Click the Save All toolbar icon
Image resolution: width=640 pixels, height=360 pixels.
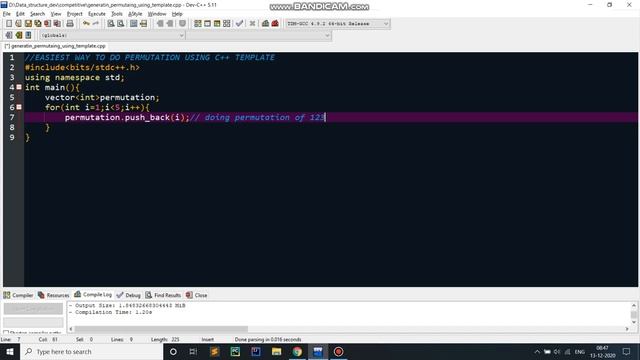(38, 24)
